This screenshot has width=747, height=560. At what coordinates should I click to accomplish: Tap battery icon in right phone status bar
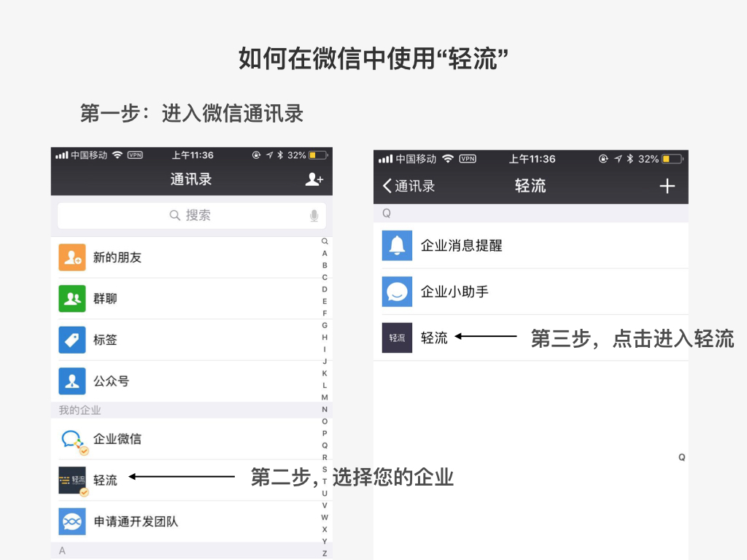pos(672,158)
